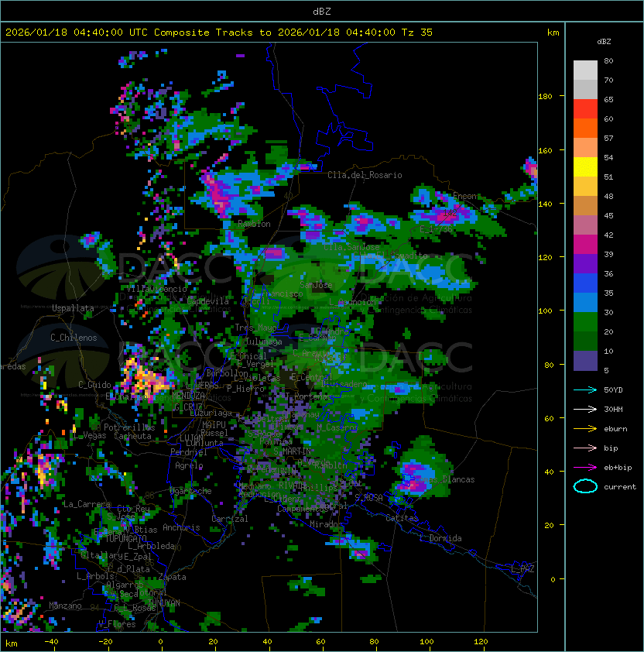Viewport: 644px width, 652px height.
Task: Click the L_PAZ place label
Action: [522, 569]
